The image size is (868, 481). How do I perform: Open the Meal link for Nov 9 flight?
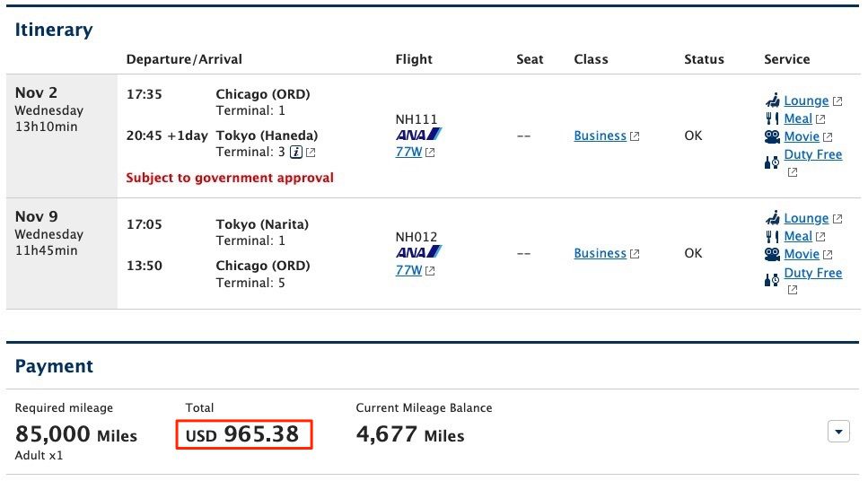pos(797,236)
